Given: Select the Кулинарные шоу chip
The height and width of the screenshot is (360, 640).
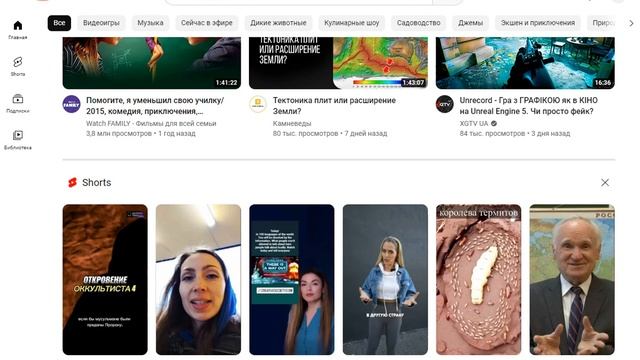Looking at the screenshot, I should [x=351, y=23].
